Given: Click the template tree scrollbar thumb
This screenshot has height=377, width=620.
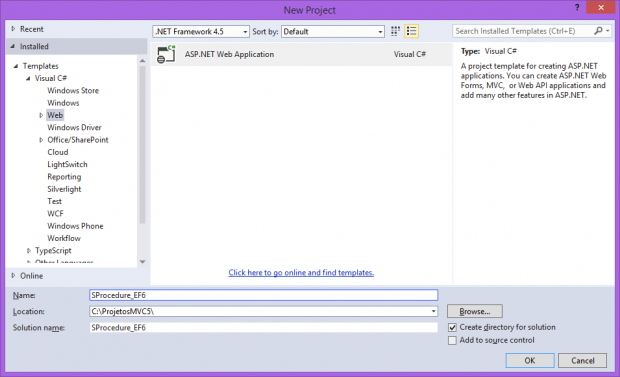Looking at the screenshot, I should click(x=143, y=144).
